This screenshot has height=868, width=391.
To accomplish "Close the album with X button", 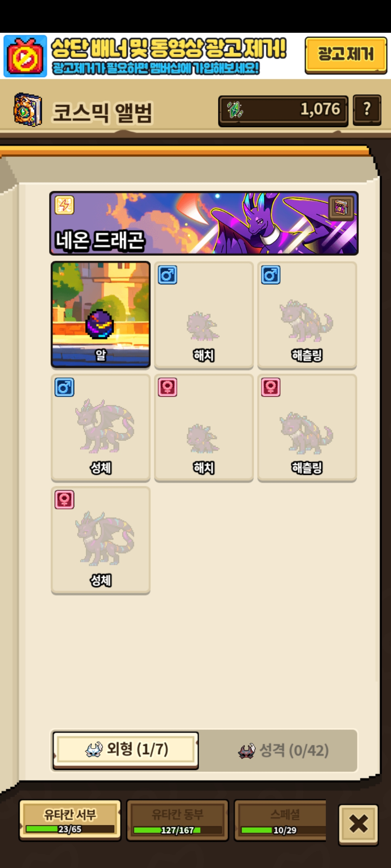I will point(358,824).
